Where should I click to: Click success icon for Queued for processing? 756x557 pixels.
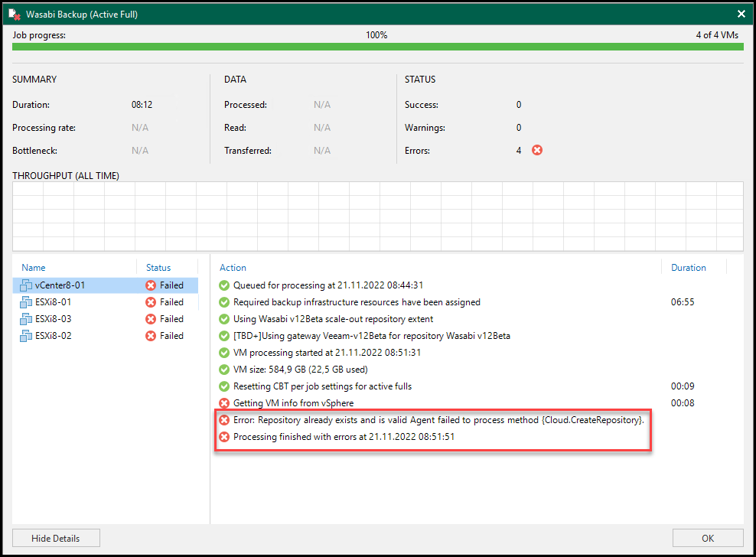pos(224,285)
